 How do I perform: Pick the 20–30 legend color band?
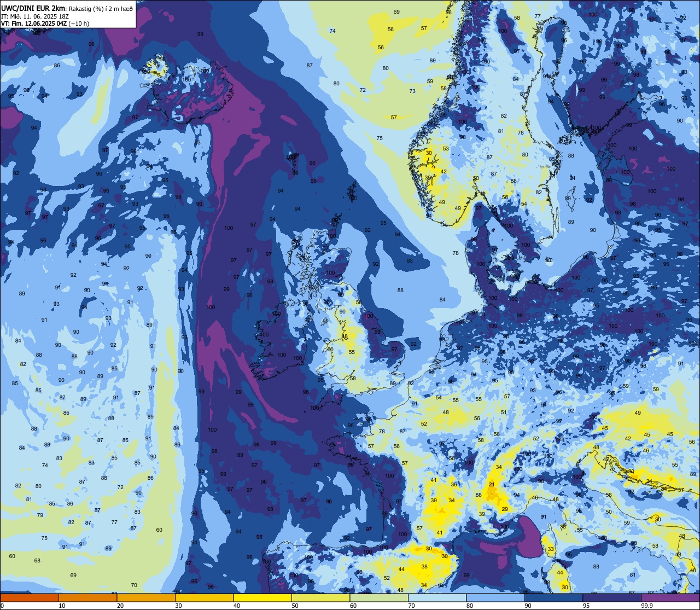click(146, 597)
